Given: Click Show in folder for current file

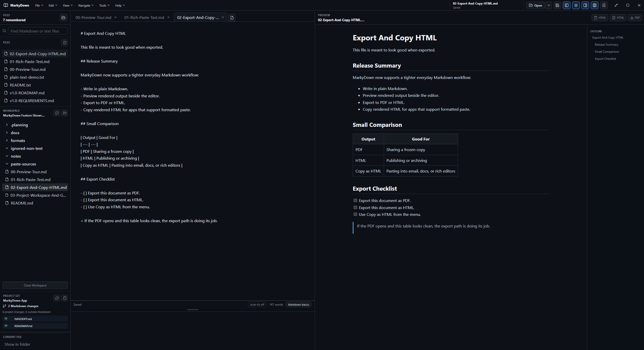Looking at the screenshot, I should click(x=17, y=344).
